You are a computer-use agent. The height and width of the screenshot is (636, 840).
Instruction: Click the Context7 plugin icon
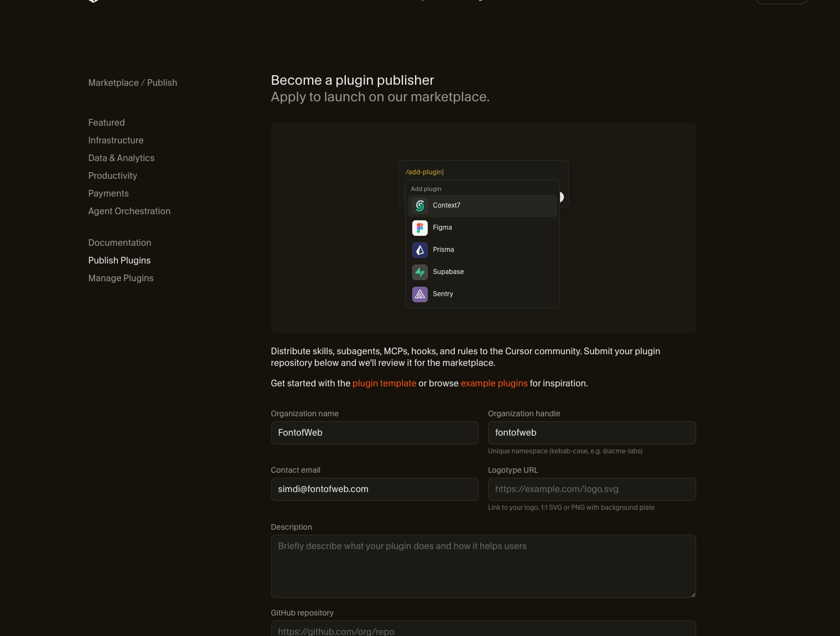pyautogui.click(x=420, y=206)
